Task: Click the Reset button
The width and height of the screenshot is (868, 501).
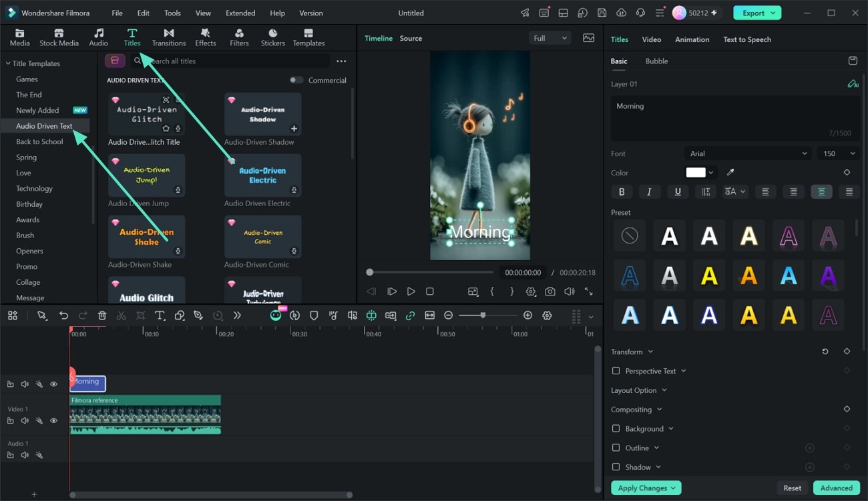Action: [x=792, y=488]
